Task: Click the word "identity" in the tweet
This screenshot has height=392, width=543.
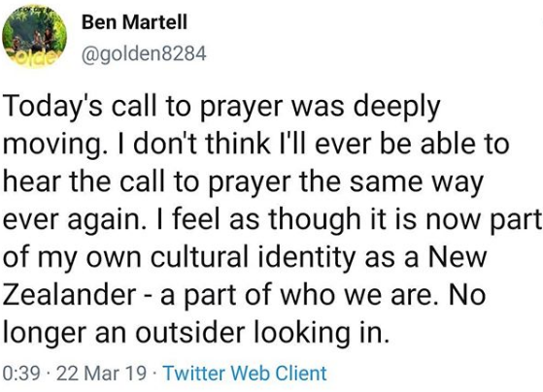Action: pos(306,258)
